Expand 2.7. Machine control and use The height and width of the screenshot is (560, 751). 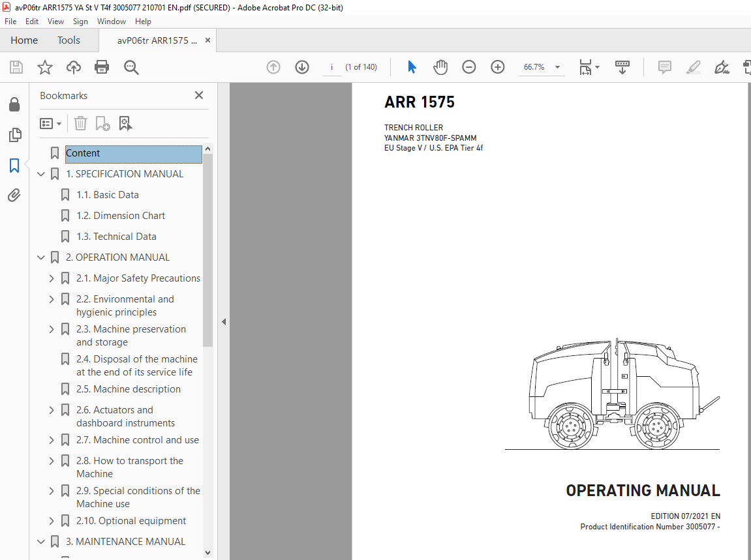pyautogui.click(x=52, y=440)
